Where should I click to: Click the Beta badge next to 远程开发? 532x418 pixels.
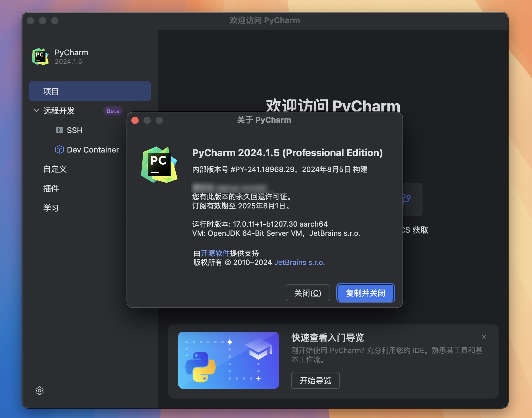click(113, 111)
